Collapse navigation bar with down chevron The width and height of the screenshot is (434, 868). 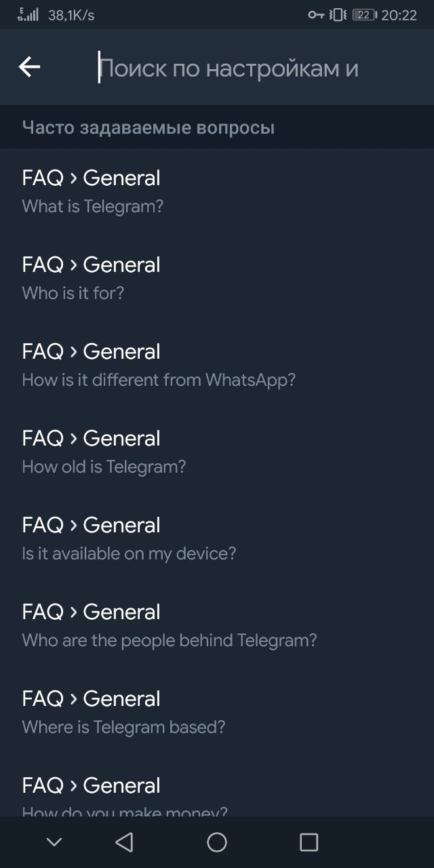click(x=54, y=842)
